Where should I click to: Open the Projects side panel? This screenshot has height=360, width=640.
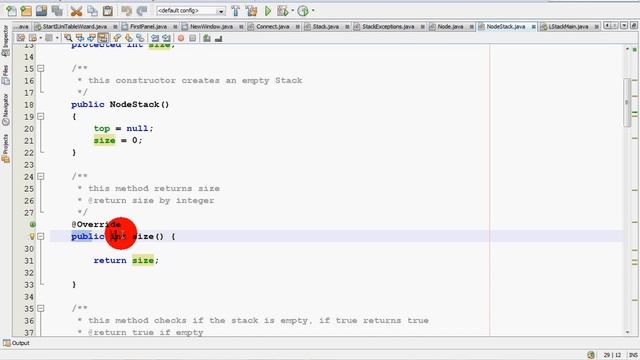click(x=5, y=149)
